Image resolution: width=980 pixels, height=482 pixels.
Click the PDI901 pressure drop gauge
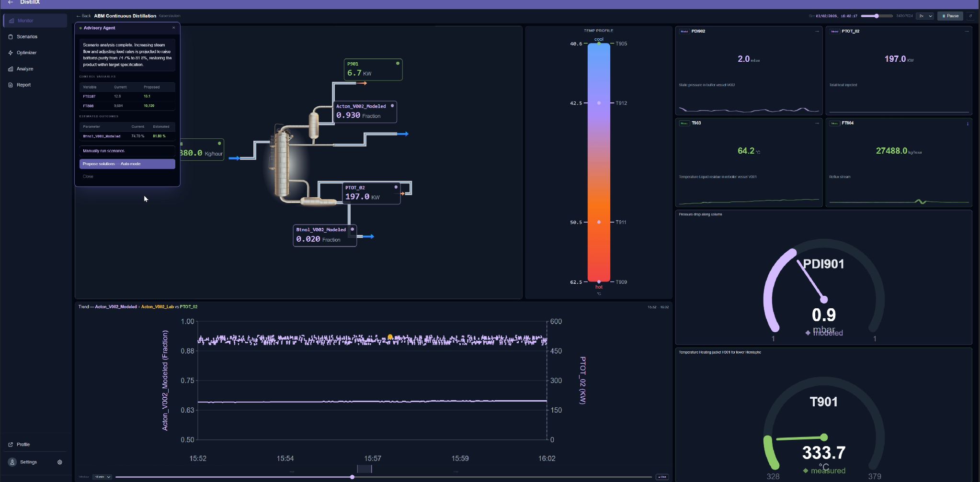click(824, 291)
